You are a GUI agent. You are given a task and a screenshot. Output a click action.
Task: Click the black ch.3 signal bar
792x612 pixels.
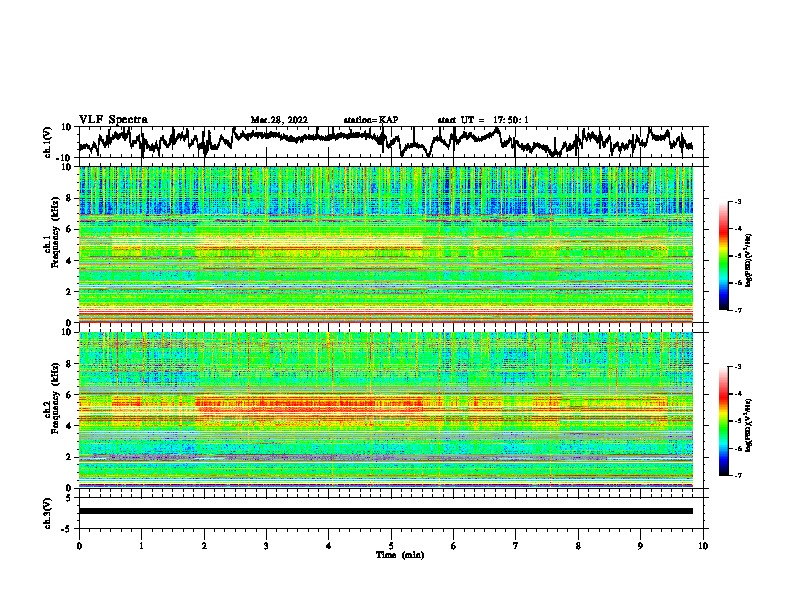click(x=385, y=511)
